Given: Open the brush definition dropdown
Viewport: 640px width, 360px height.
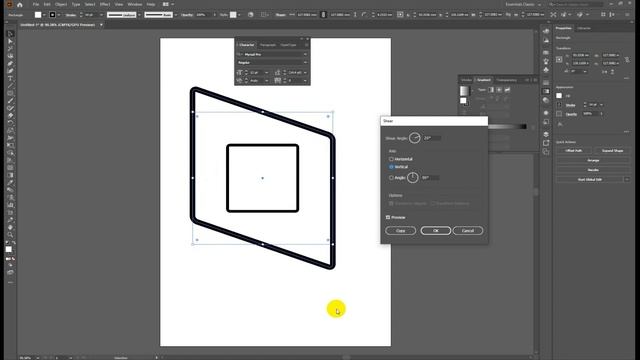Looking at the screenshot, I should pyautogui.click(x=175, y=15).
